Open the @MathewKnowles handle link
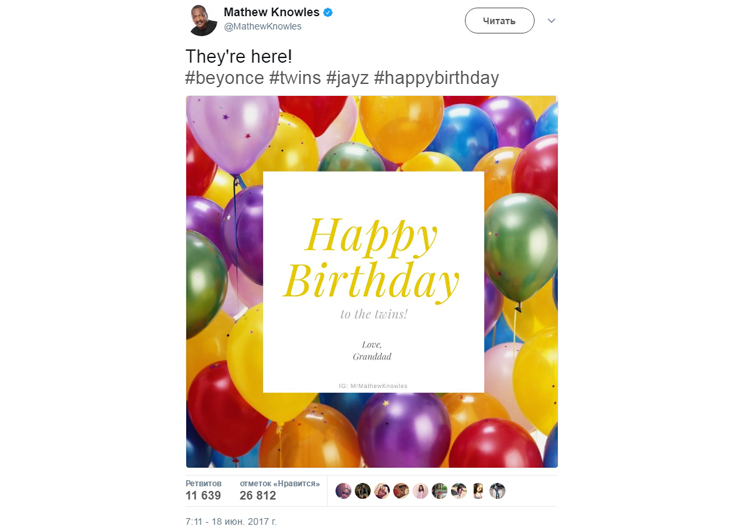 pos(262,27)
